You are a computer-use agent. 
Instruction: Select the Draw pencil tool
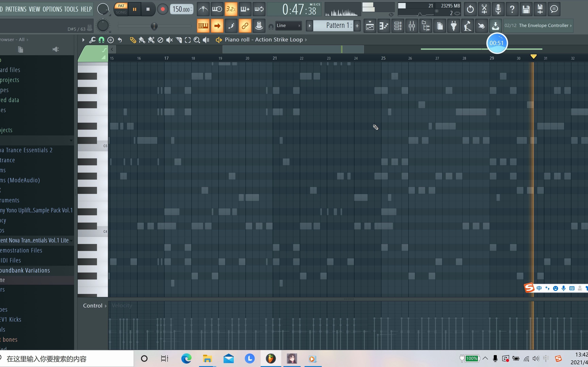(133, 40)
